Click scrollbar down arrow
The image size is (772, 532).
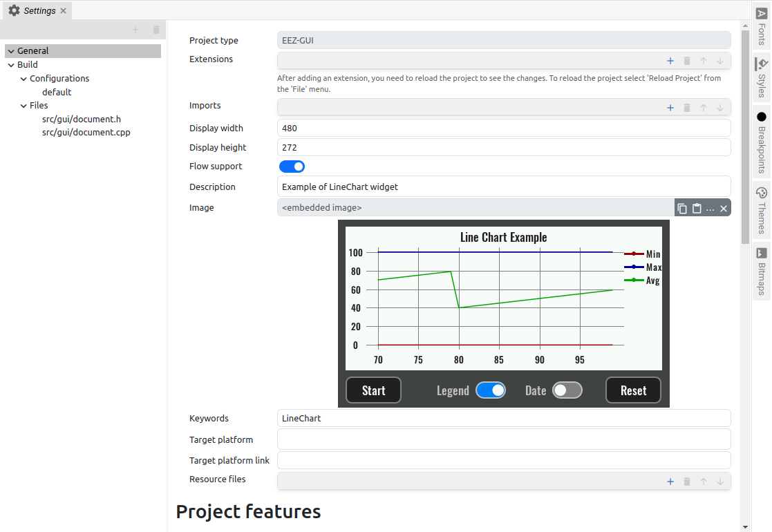pyautogui.click(x=745, y=526)
